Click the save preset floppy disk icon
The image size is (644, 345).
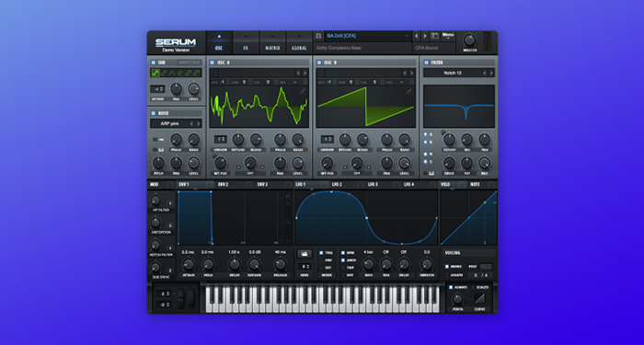[x=318, y=36]
